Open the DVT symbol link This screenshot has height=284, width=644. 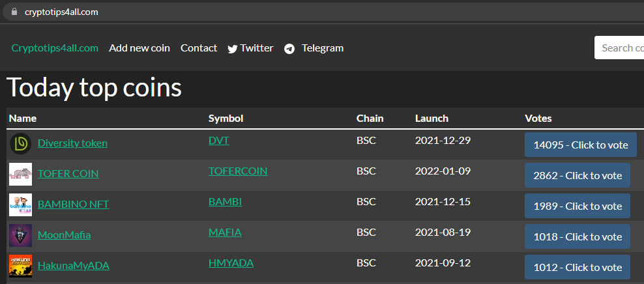point(219,141)
